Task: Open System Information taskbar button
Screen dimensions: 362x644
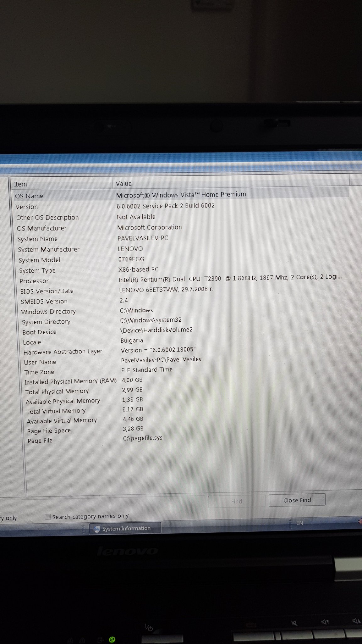Action: click(x=126, y=528)
